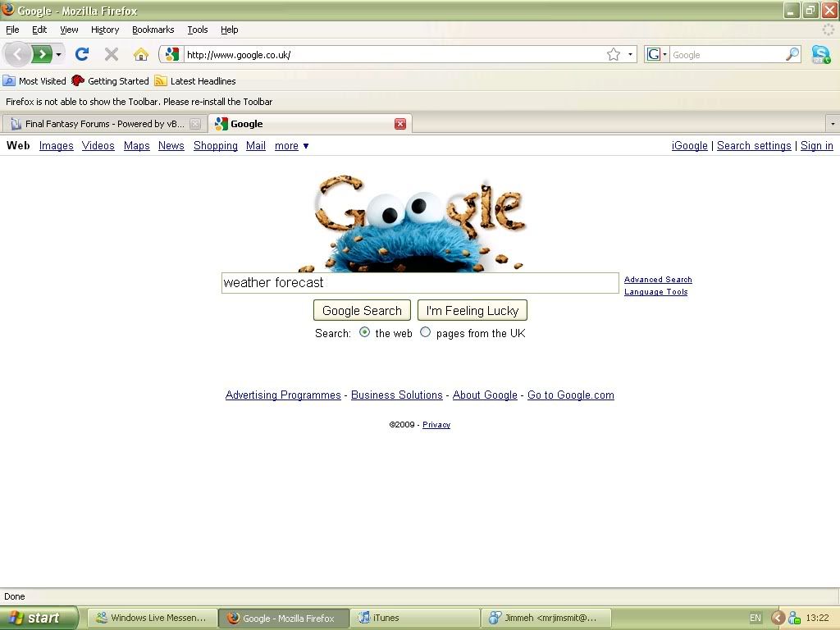Select 'pages from the UK' option

click(425, 332)
